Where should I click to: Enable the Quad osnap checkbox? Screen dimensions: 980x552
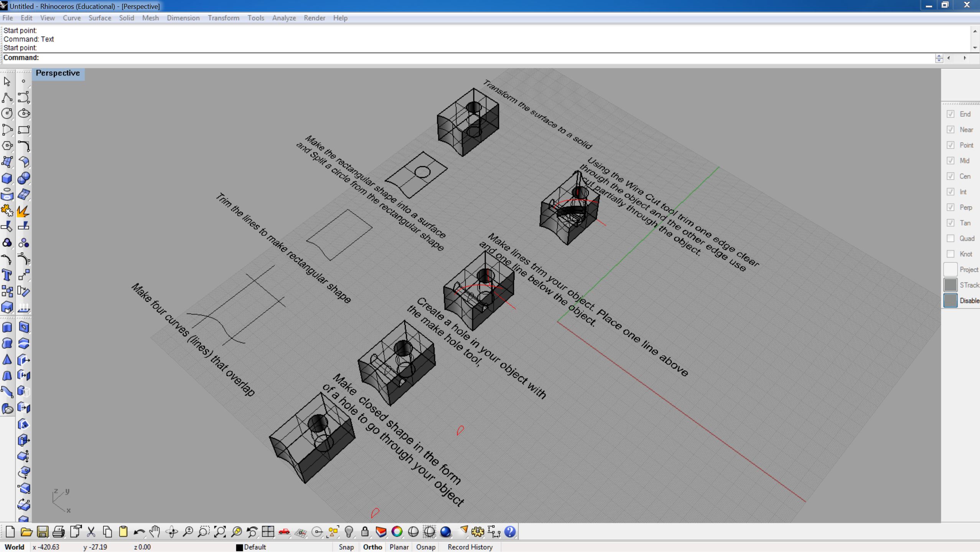click(950, 238)
